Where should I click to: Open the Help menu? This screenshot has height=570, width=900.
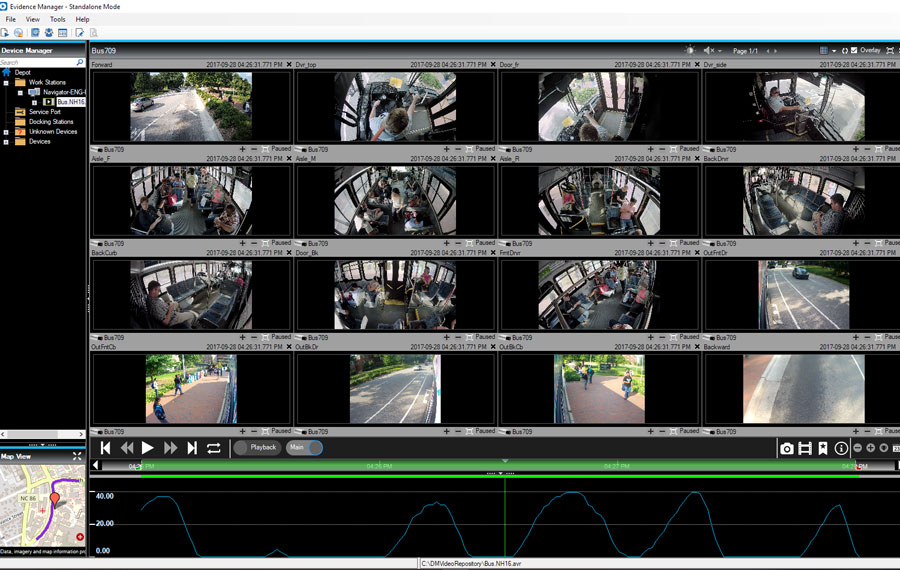[82, 20]
